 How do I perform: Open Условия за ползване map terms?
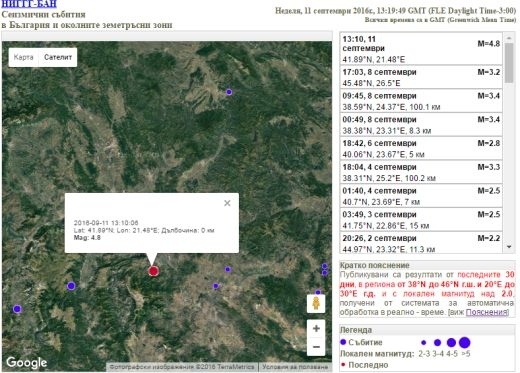pos(295,367)
